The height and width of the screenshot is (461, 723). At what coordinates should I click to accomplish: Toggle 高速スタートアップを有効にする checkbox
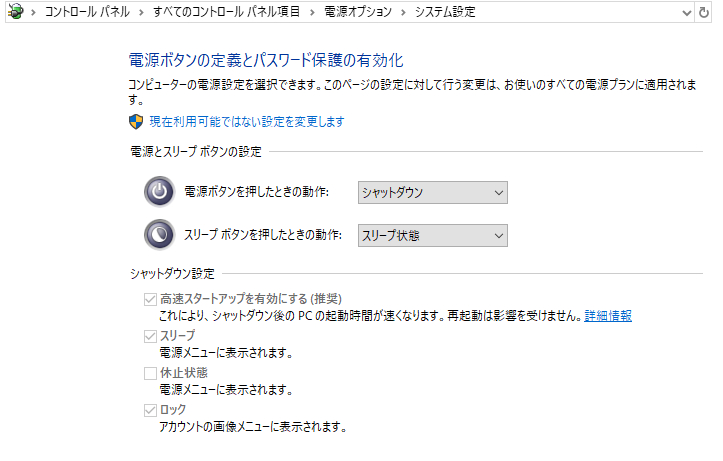[x=151, y=299]
